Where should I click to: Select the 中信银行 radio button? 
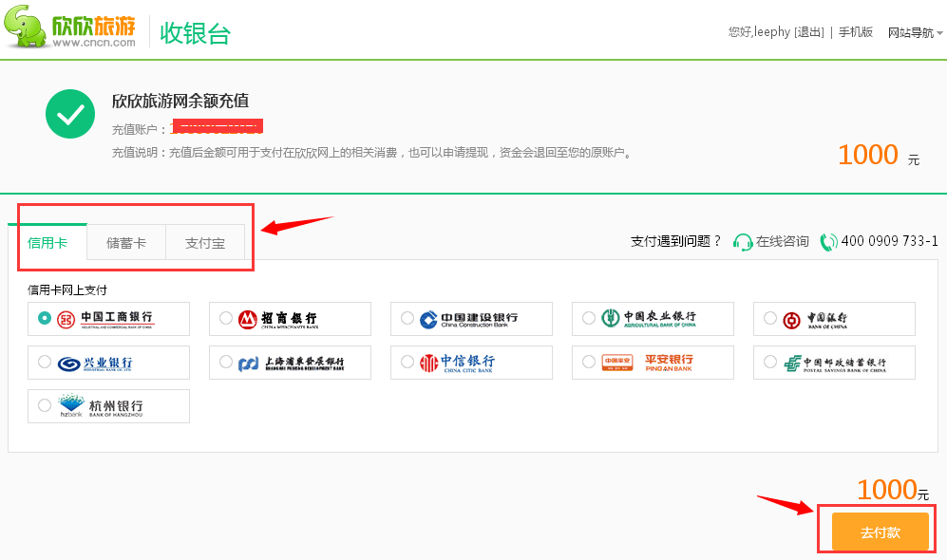[407, 362]
